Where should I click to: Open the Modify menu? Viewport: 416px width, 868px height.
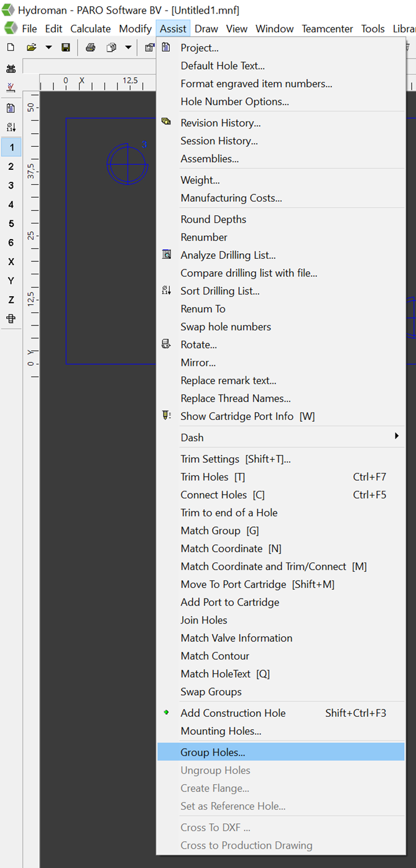pos(135,29)
